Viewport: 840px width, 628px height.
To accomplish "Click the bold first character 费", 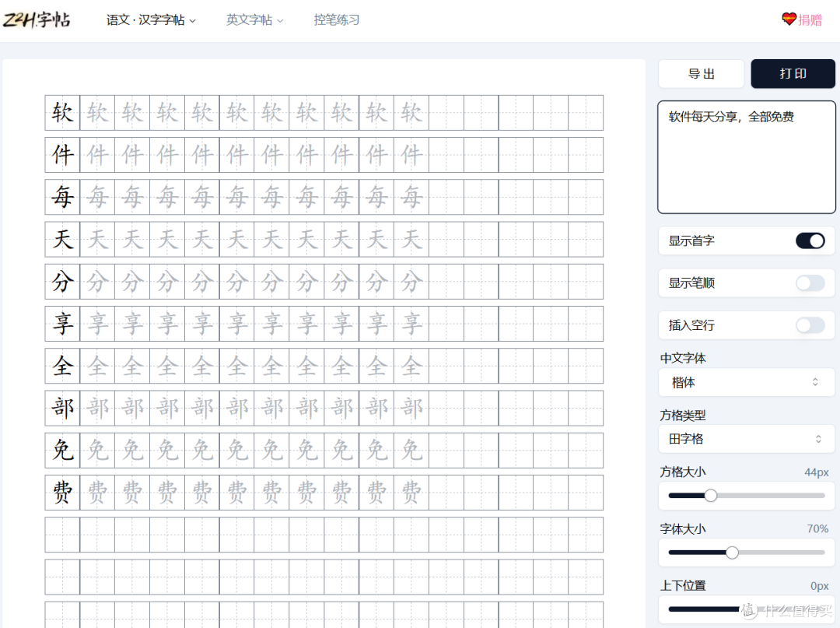I will pyautogui.click(x=63, y=493).
